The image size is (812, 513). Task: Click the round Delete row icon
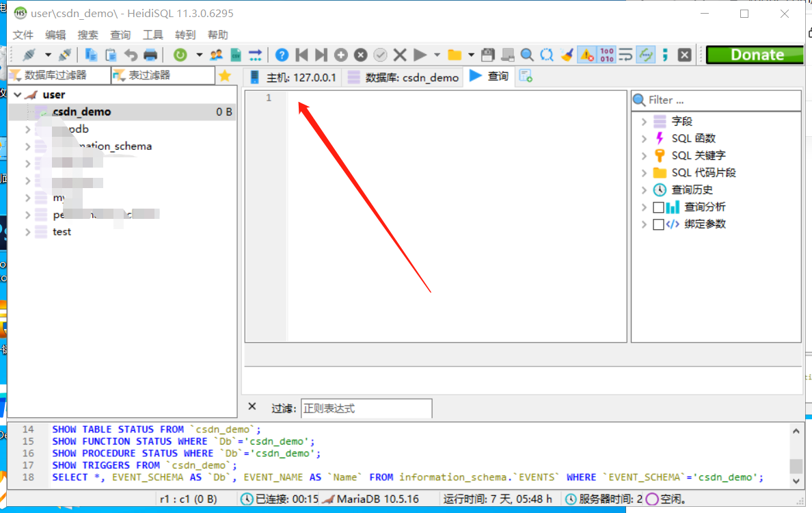click(360, 55)
